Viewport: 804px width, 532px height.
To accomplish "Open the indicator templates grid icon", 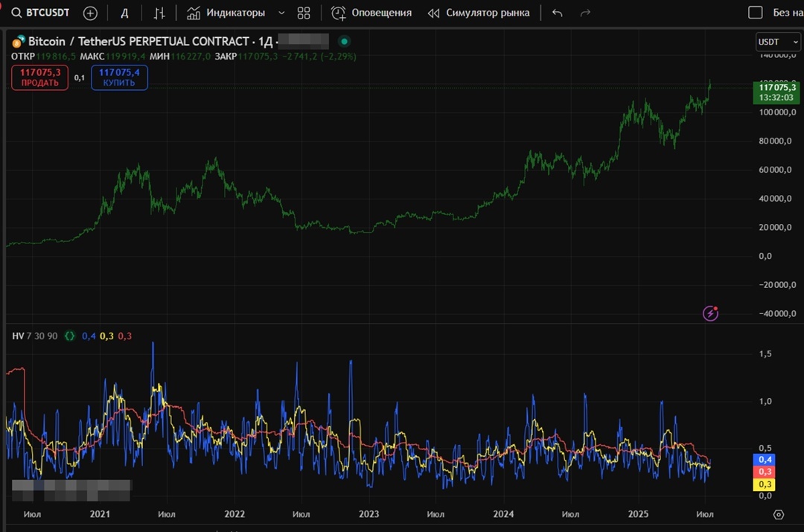I will tap(304, 13).
